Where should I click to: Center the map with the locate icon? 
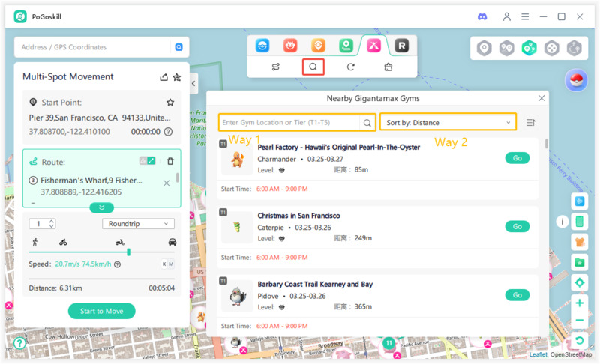(579, 282)
